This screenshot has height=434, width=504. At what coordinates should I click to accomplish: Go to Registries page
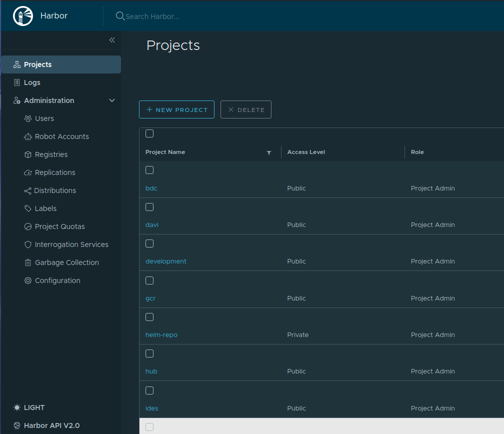(x=51, y=154)
